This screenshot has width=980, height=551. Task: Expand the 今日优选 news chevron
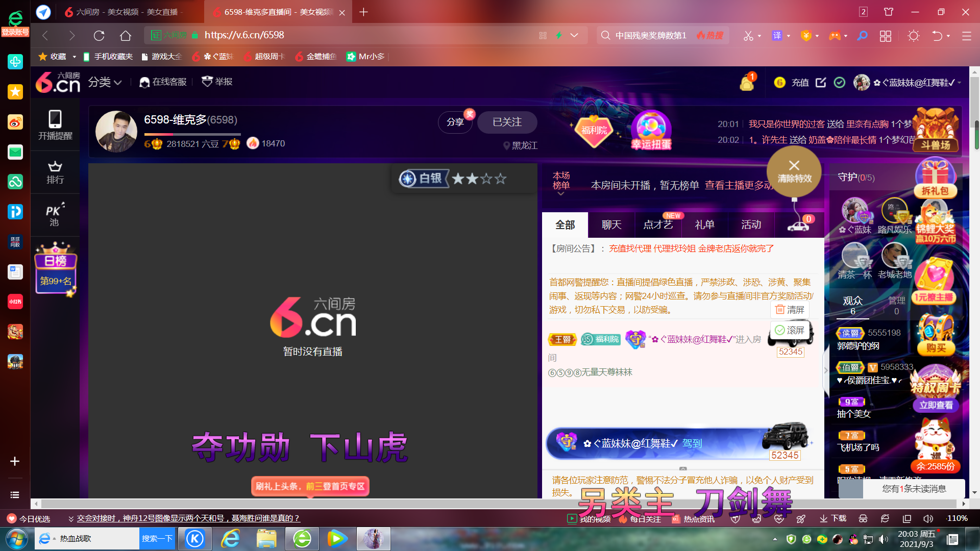71,519
